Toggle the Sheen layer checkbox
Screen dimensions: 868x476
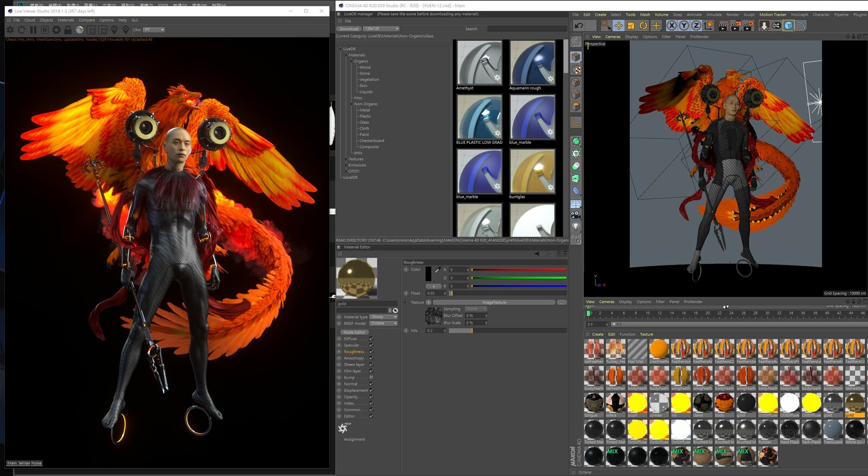click(x=371, y=365)
